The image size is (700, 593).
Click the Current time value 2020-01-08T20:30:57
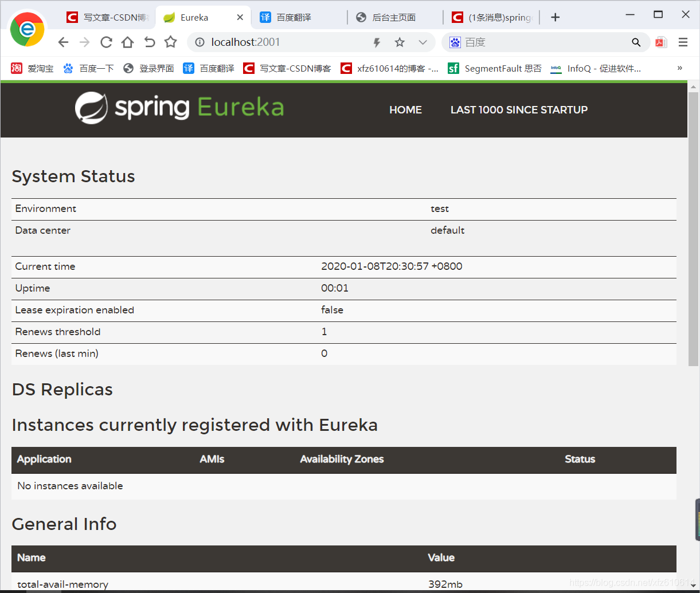[392, 266]
